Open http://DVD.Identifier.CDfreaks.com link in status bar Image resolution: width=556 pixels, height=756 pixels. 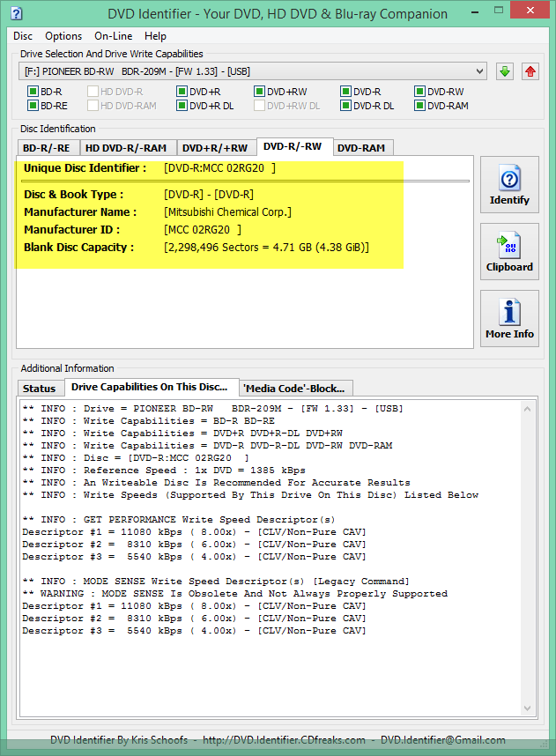(x=284, y=740)
